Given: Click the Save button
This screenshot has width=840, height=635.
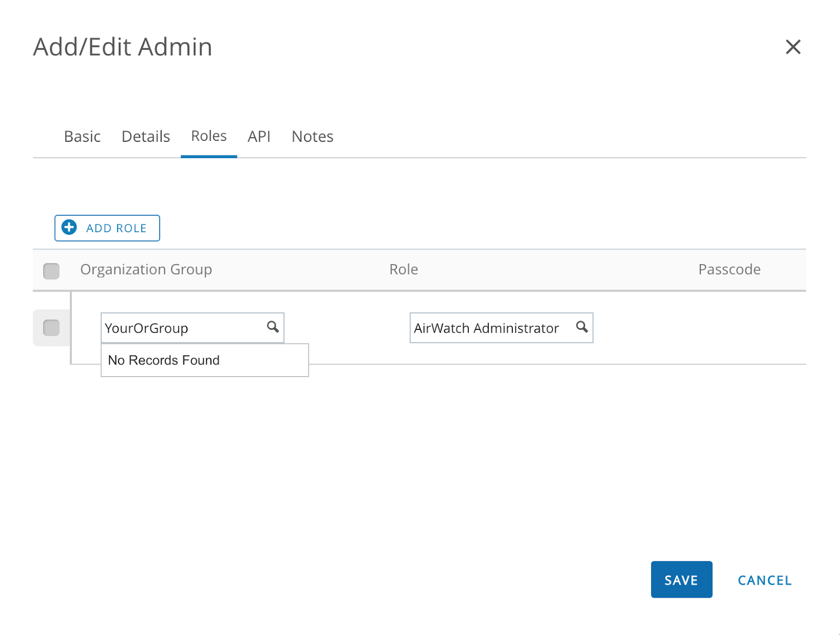Looking at the screenshot, I should (681, 580).
